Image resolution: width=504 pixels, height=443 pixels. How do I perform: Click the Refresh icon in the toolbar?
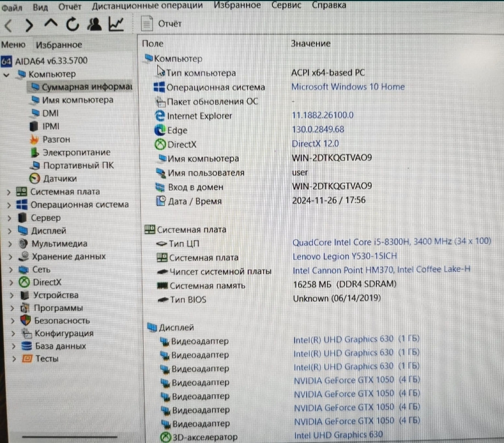coord(72,24)
